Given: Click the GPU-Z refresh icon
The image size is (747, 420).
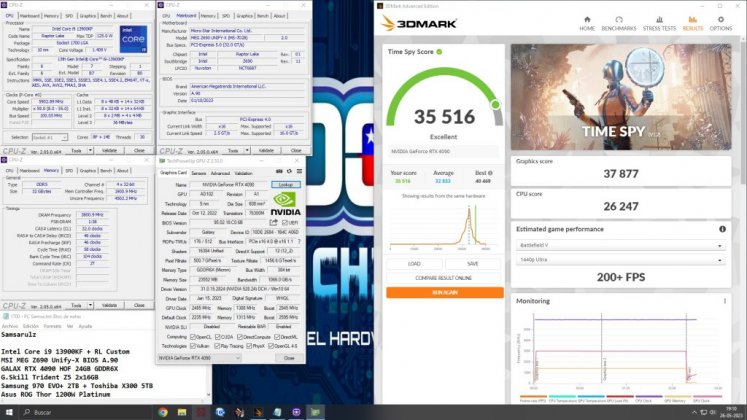Looking at the screenshot, I should coord(289,171).
